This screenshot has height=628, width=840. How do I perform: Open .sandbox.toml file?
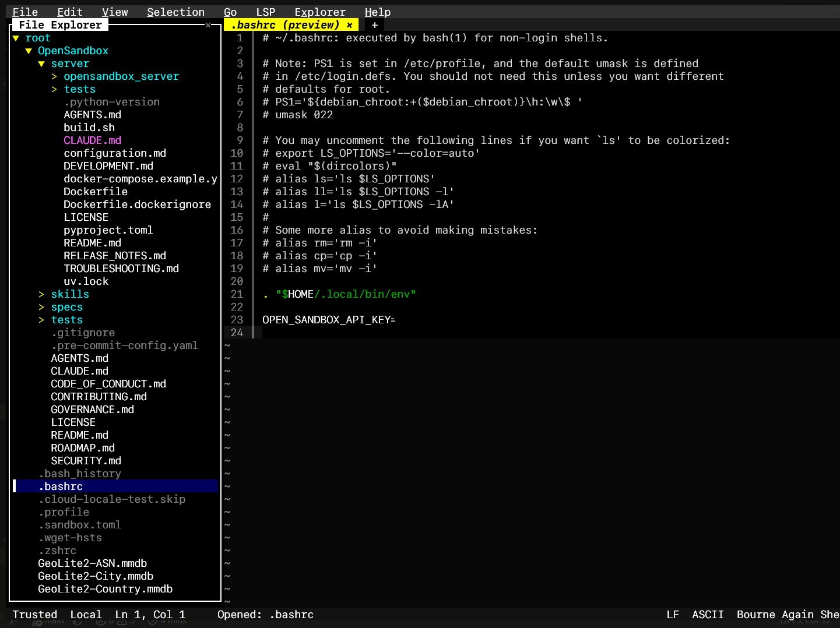(80, 525)
